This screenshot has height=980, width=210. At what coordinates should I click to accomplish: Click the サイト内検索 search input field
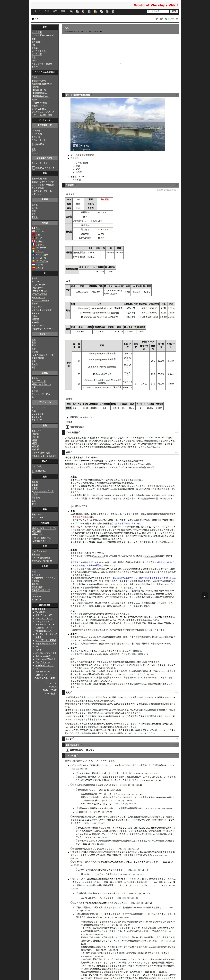click(158, 11)
